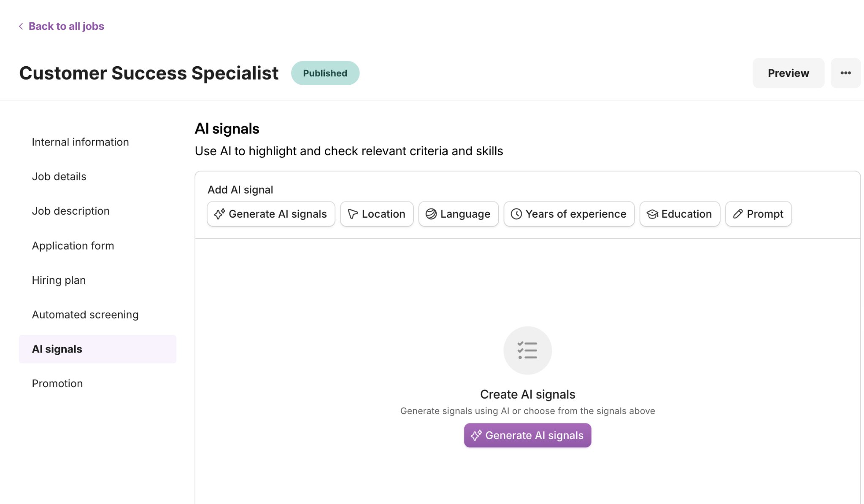This screenshot has width=864, height=504.
Task: Open Automated screening settings
Action: click(85, 315)
